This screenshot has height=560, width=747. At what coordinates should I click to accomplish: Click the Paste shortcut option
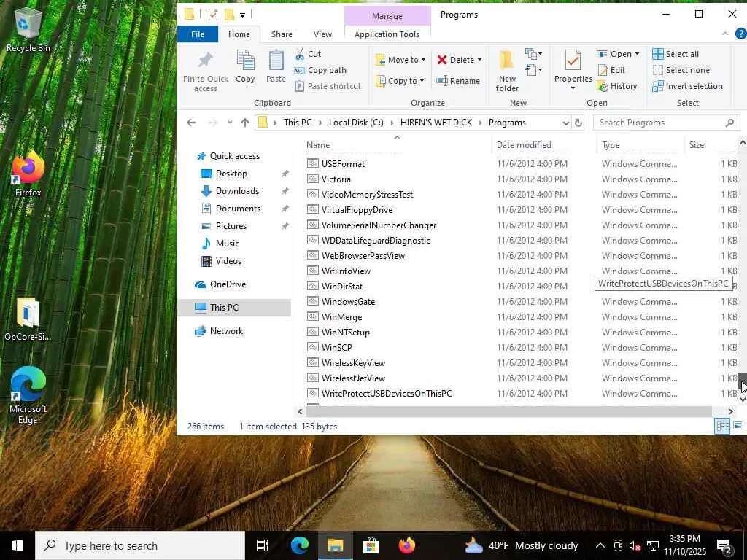pyautogui.click(x=328, y=86)
